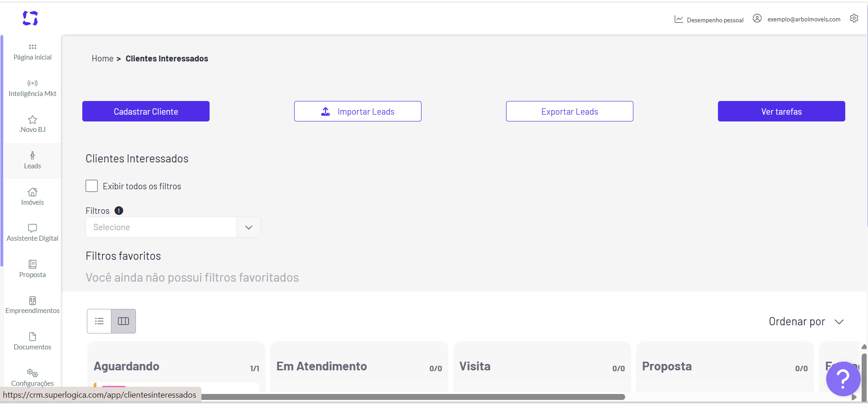This screenshot has width=868, height=404.
Task: Click the Proposta 0/0 counter
Action: (801, 369)
